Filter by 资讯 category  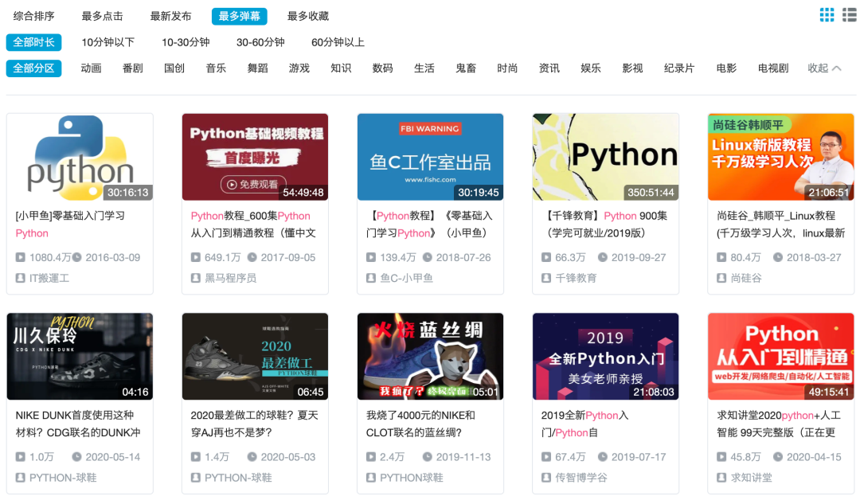click(x=549, y=68)
